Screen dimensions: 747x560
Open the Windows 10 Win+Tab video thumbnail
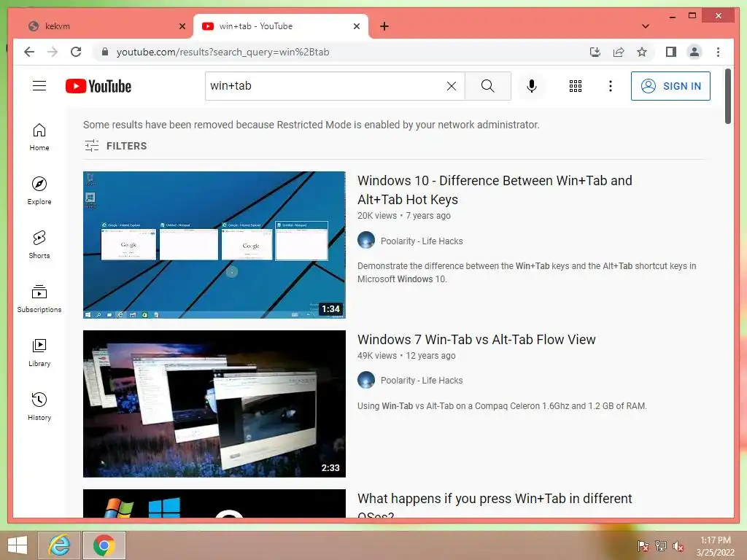[x=214, y=245]
